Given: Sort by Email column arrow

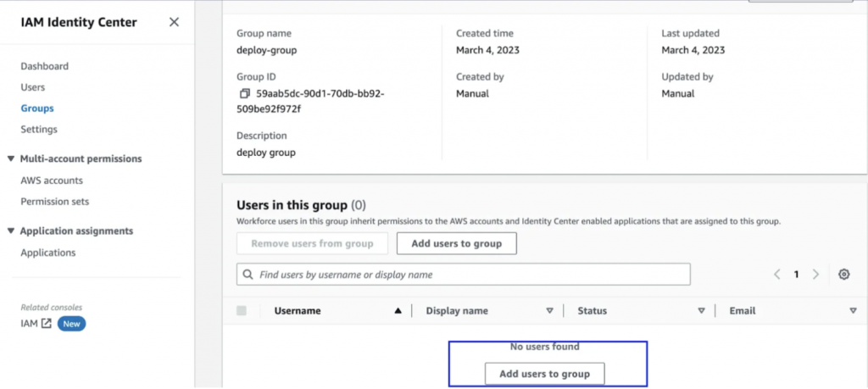Looking at the screenshot, I should coord(853,311).
